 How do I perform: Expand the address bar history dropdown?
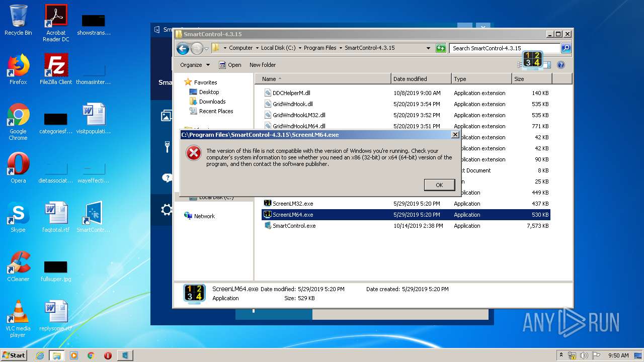(x=429, y=48)
